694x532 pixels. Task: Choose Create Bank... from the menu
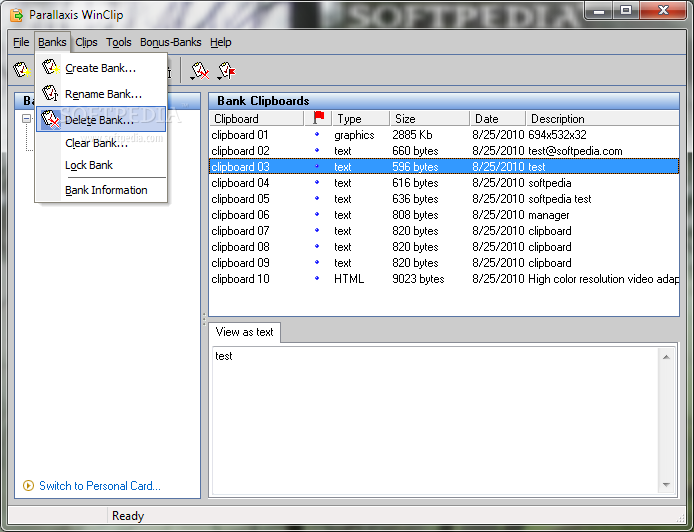click(x=101, y=68)
